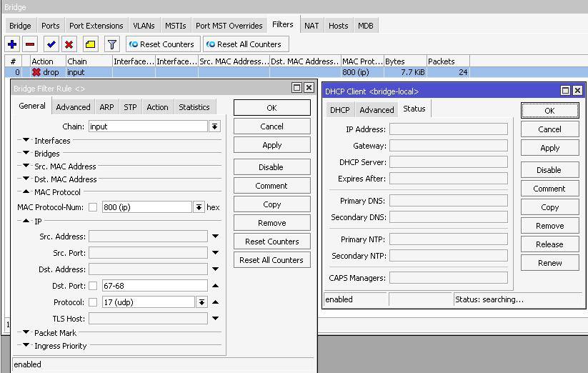Click Renew in DHCP Client

click(x=549, y=263)
